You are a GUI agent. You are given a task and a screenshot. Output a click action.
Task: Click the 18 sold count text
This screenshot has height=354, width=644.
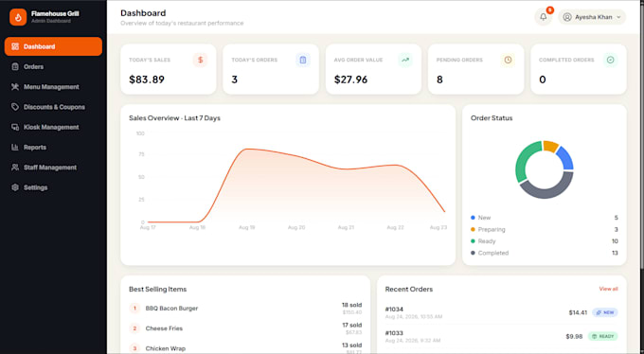[351, 305]
